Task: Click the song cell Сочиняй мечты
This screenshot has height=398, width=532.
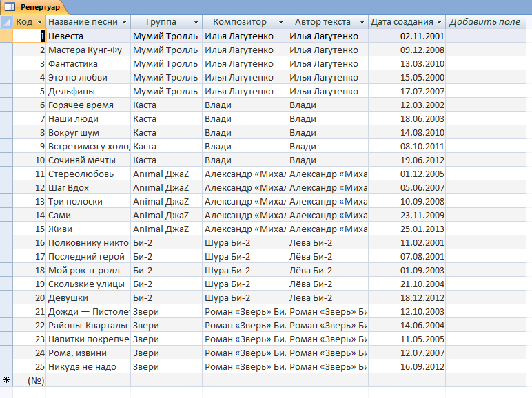Action: pyautogui.click(x=88, y=160)
